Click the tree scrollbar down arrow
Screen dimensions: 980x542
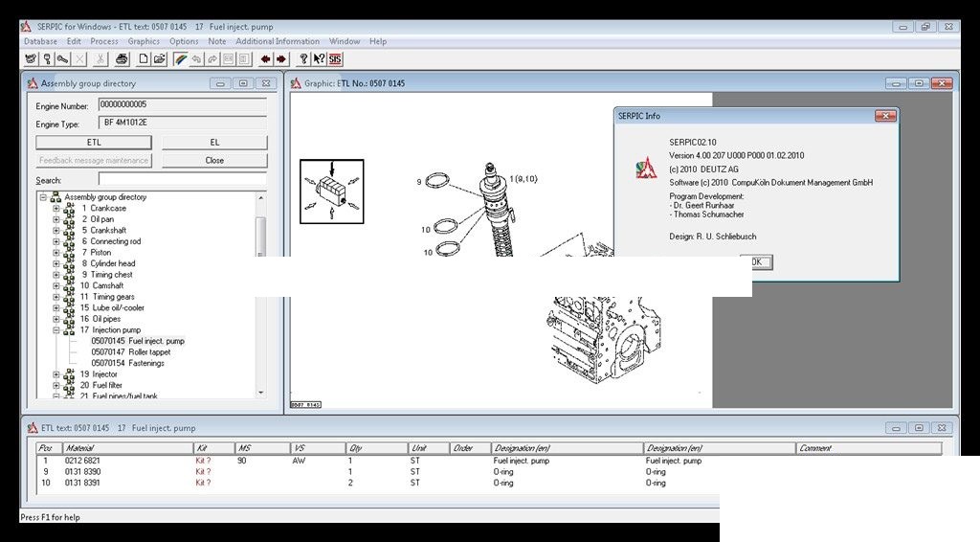[260, 393]
